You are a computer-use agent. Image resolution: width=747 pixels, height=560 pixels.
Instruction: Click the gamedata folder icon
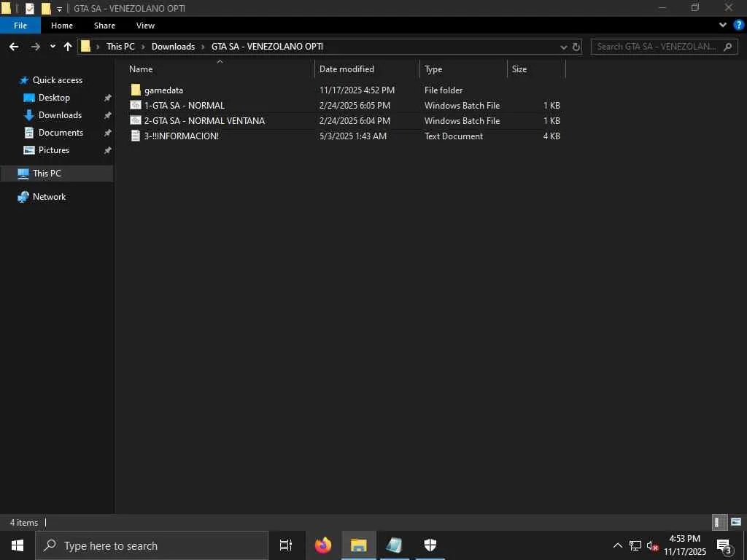136,90
